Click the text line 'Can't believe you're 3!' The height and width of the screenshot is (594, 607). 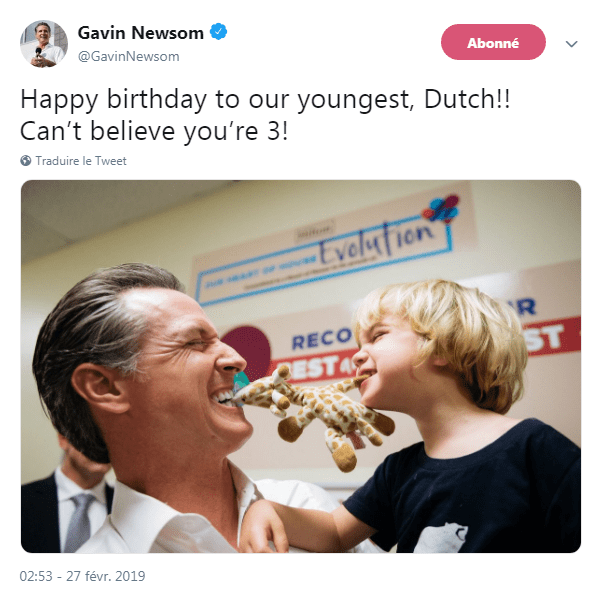point(154,130)
